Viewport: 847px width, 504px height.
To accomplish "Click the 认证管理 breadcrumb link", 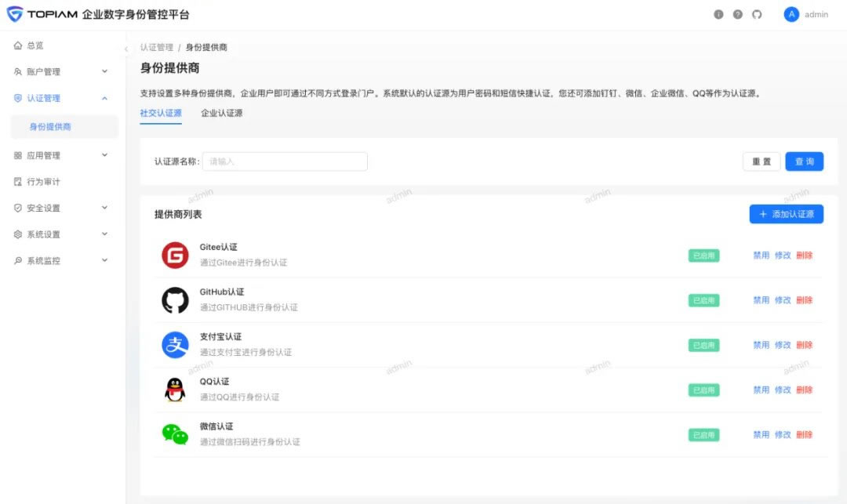I will pyautogui.click(x=157, y=48).
